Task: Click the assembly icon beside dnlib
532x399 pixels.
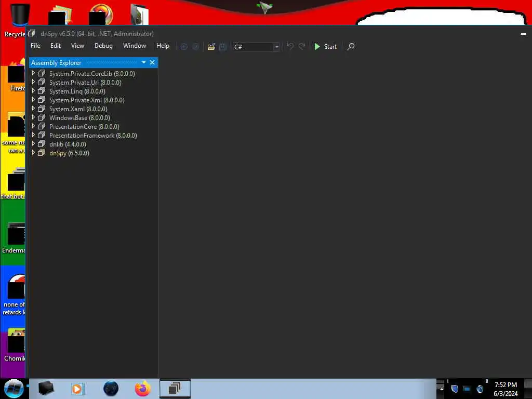Action: click(x=42, y=144)
